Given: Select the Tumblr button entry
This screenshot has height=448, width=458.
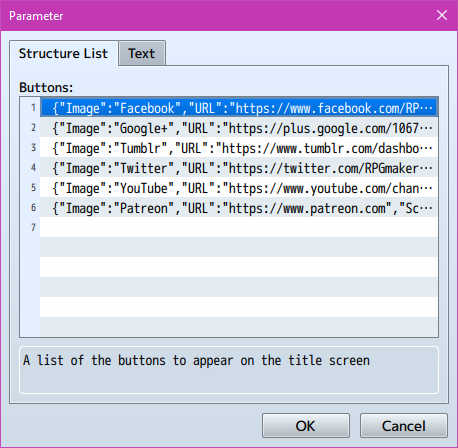Looking at the screenshot, I should 239,147.
